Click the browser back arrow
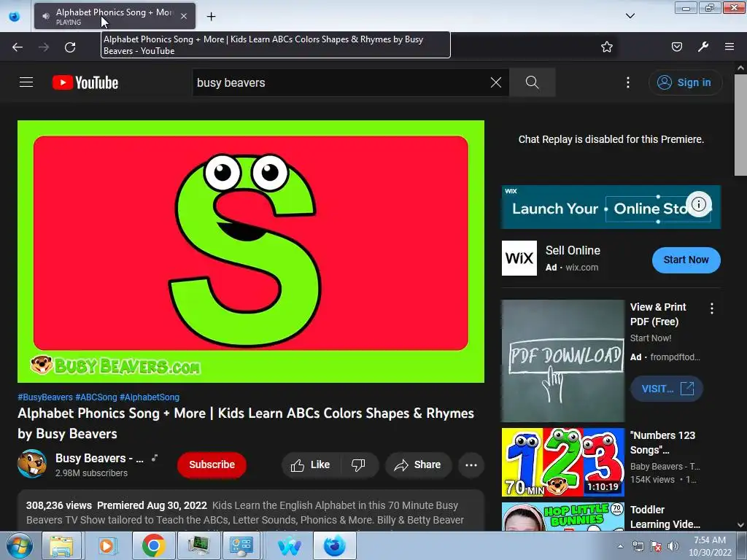 (x=18, y=47)
